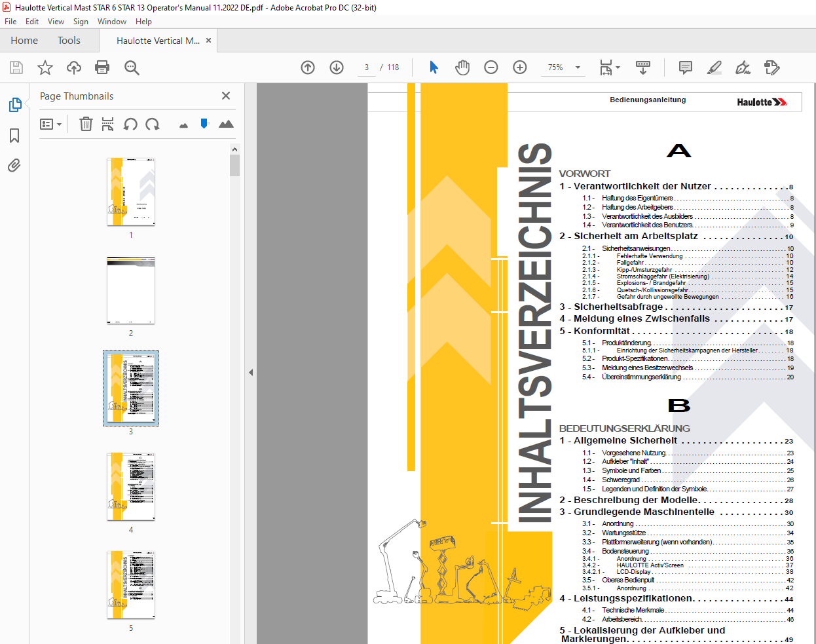
Task: Rotate page counterclockwise
Action: [x=130, y=124]
